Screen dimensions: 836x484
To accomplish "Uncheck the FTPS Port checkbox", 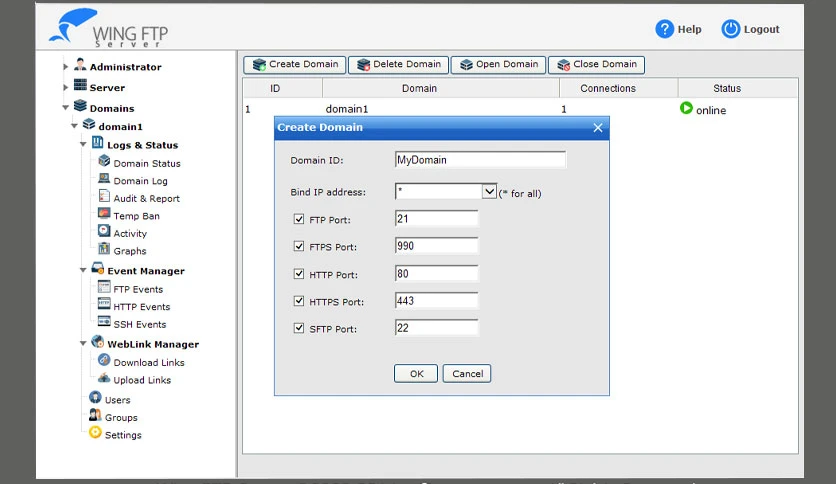I will pos(299,246).
